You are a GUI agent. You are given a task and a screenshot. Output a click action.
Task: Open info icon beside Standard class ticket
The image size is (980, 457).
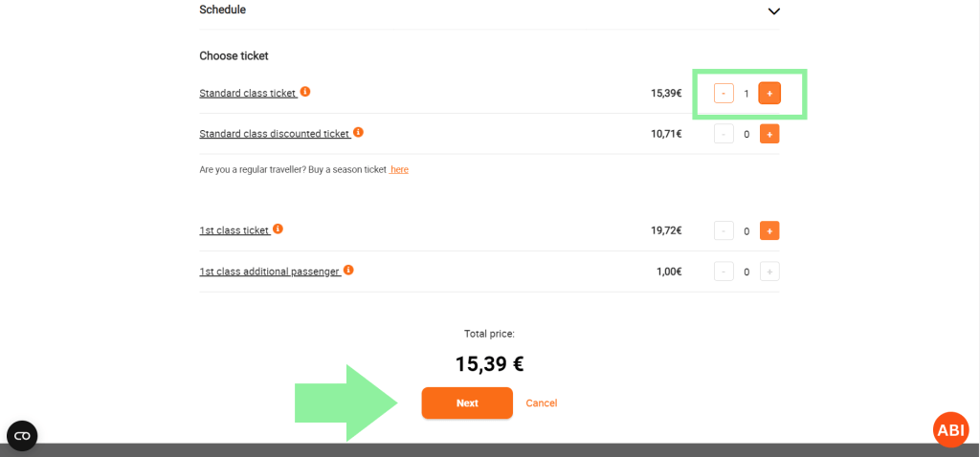coord(305,92)
